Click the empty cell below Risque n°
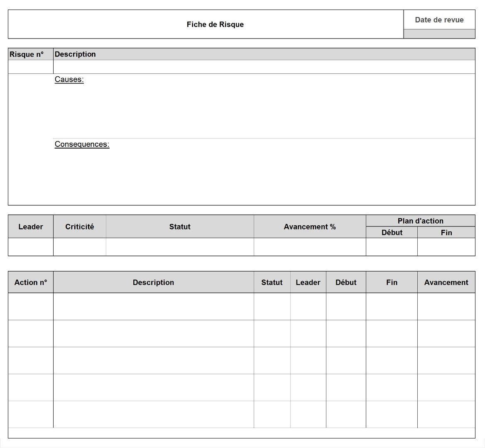This screenshot has width=485, height=448. (31, 67)
